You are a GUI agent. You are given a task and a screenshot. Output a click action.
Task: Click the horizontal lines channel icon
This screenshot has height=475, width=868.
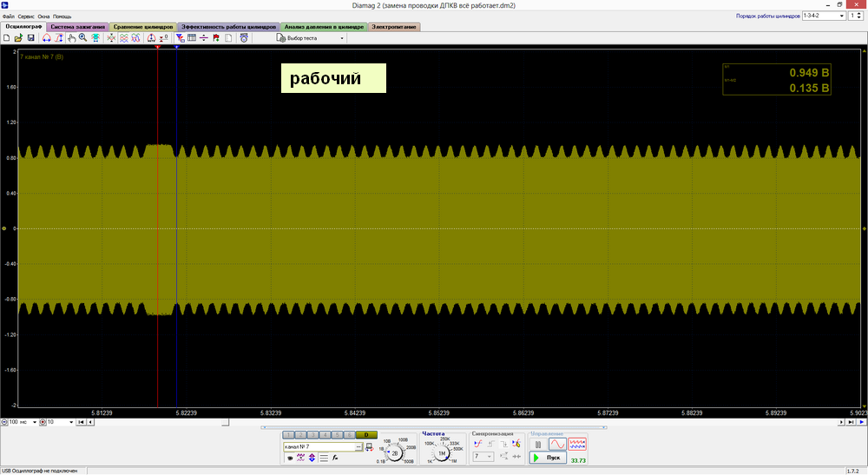pyautogui.click(x=324, y=458)
